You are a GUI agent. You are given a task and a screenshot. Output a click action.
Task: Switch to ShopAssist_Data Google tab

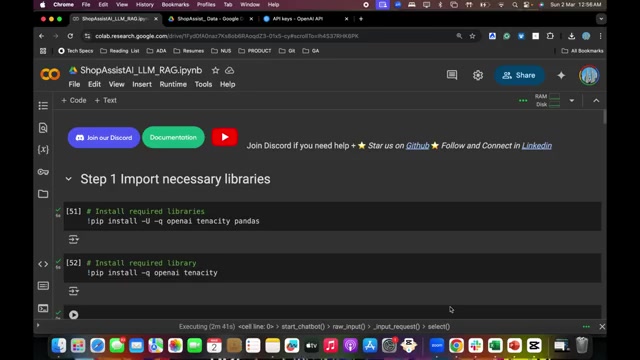pos(210,19)
